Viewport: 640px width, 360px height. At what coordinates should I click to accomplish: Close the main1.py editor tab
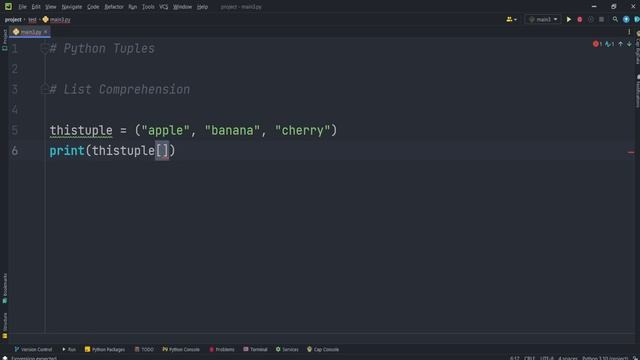[x=45, y=32]
